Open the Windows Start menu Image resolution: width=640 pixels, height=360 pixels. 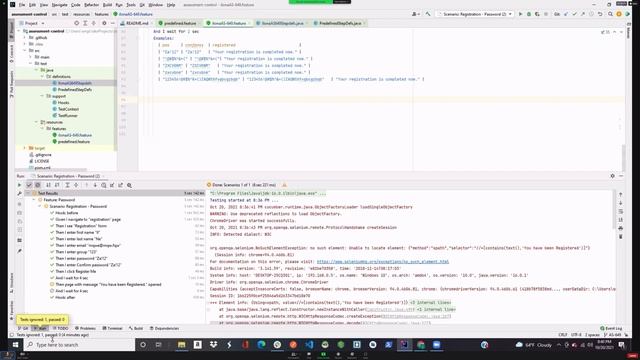point(16,345)
